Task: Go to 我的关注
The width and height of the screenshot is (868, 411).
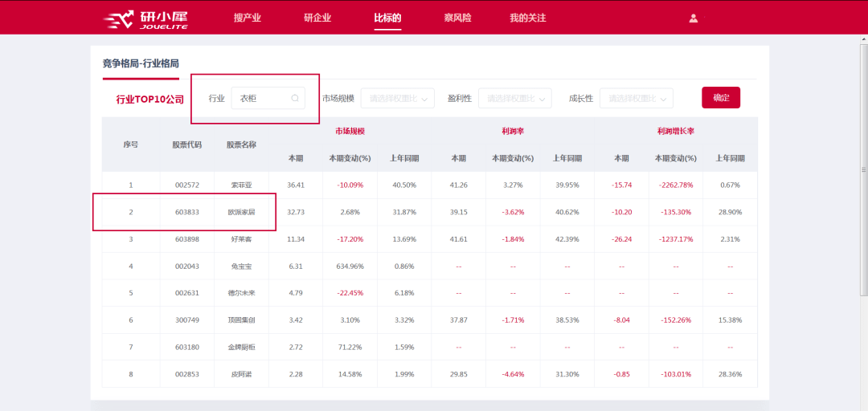Action: click(x=527, y=18)
